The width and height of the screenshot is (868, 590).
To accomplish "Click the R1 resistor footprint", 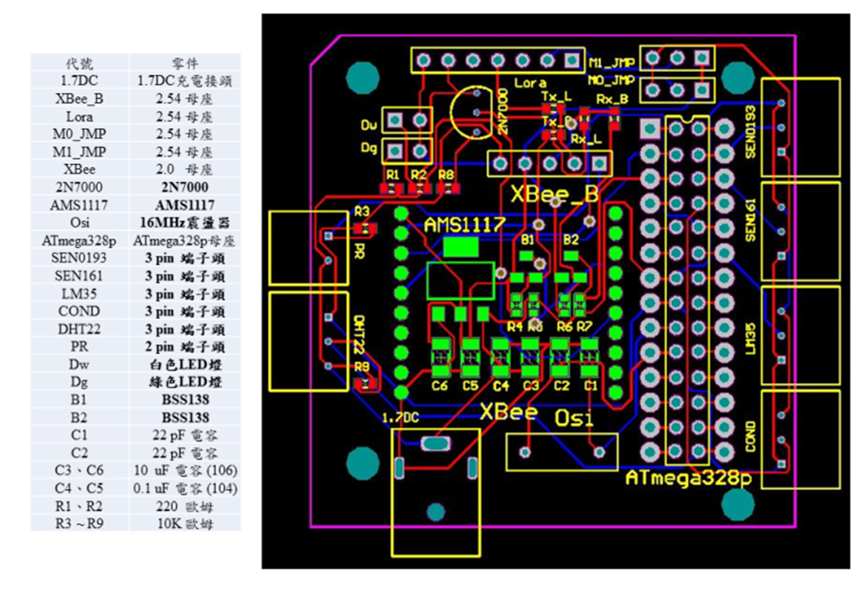I will coord(392,188).
